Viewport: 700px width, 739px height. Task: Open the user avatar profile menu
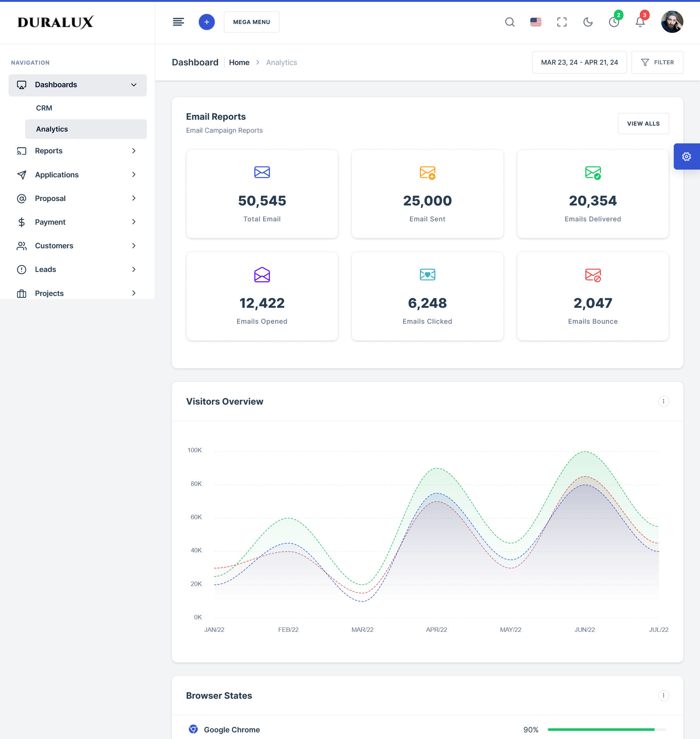tap(672, 22)
